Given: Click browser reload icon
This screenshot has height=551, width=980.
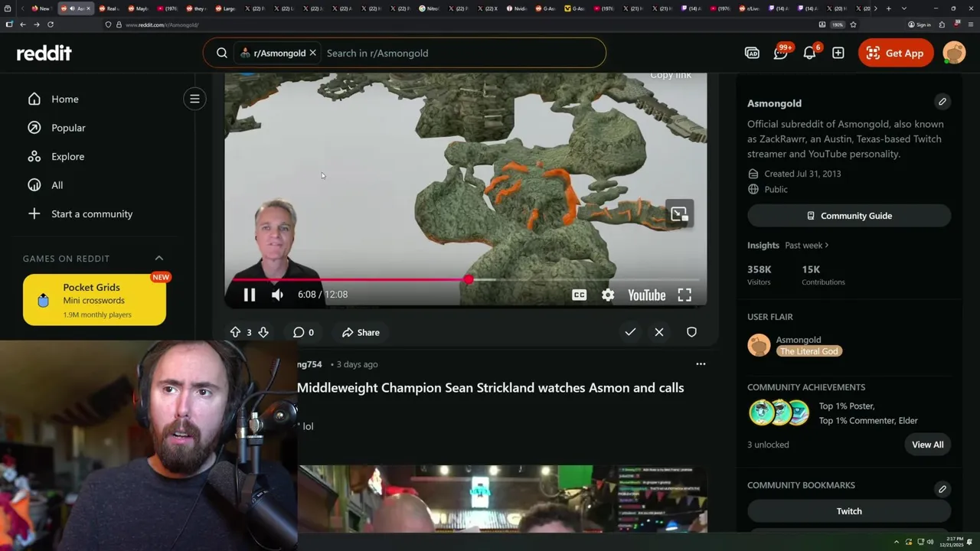Looking at the screenshot, I should 51,24.
